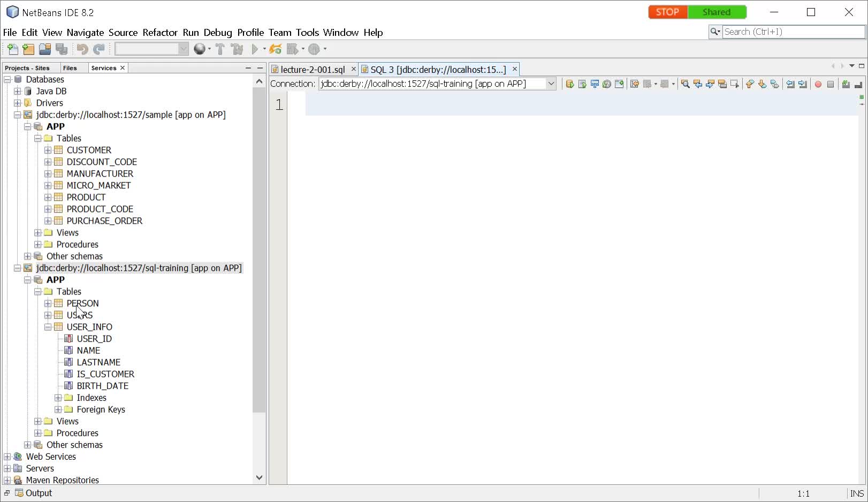Close the Services tab
868x502 pixels.
coord(123,68)
